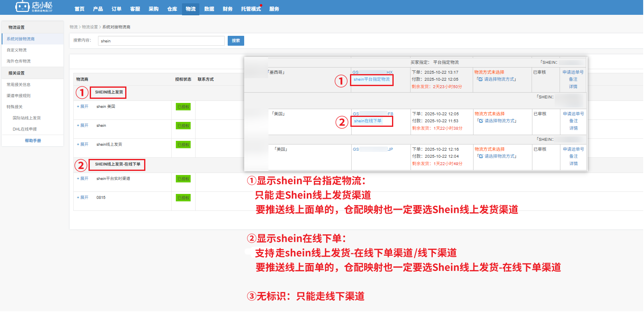
Task: Expand the shein线上发货 provider row
Action: click(83, 145)
